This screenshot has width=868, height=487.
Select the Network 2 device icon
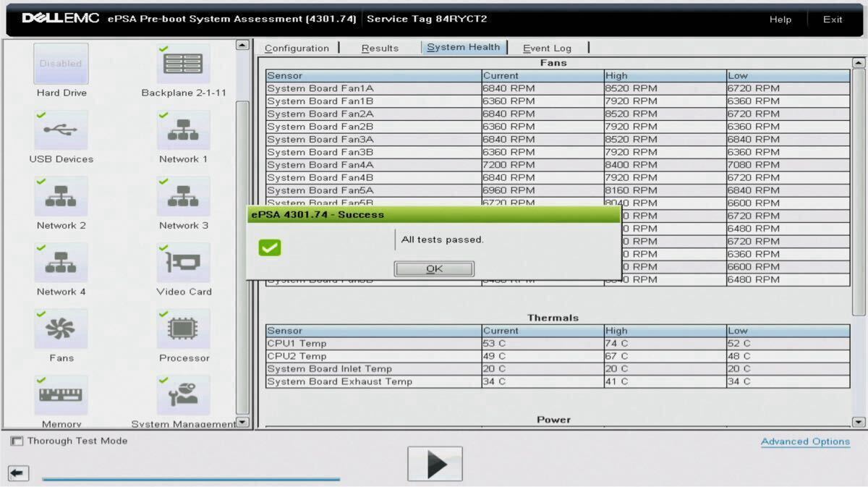[x=61, y=197]
